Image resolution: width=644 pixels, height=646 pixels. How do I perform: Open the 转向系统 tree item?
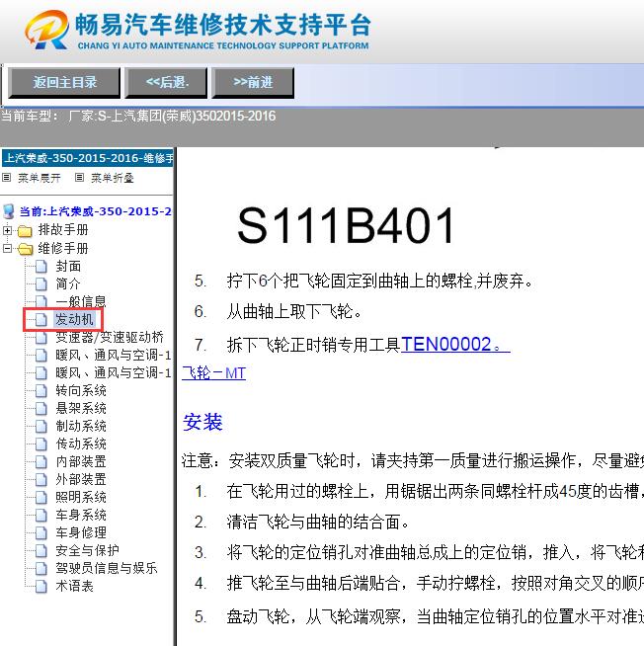(x=81, y=390)
